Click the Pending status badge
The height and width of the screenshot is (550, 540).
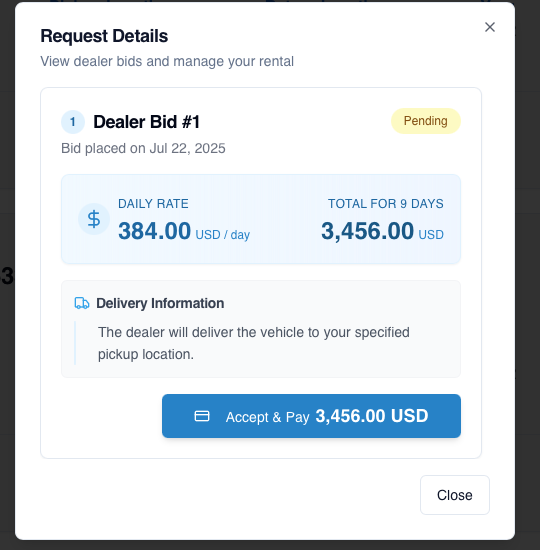[x=426, y=121]
